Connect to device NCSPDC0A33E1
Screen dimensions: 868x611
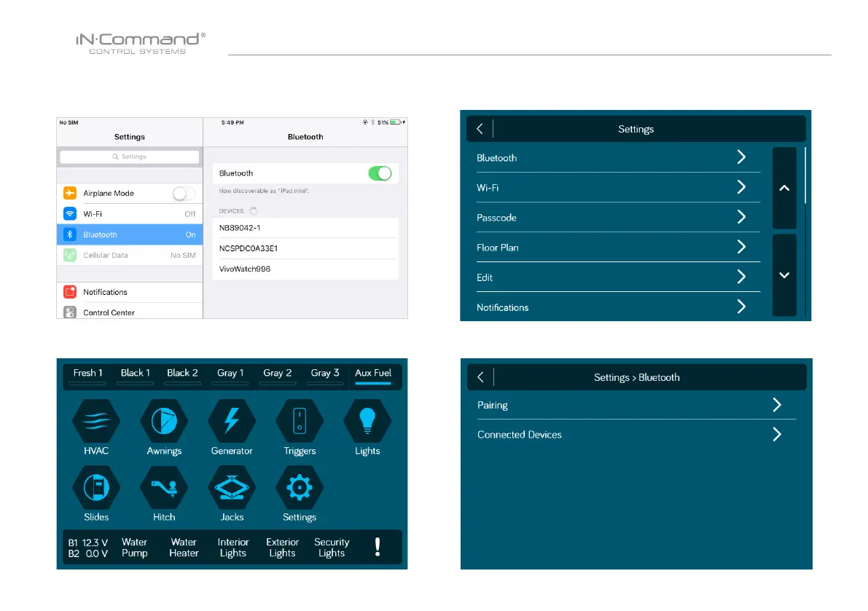tap(305, 248)
